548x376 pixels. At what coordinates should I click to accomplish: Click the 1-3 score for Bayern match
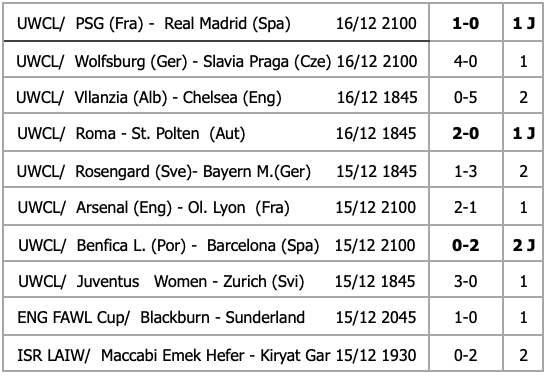pos(466,172)
